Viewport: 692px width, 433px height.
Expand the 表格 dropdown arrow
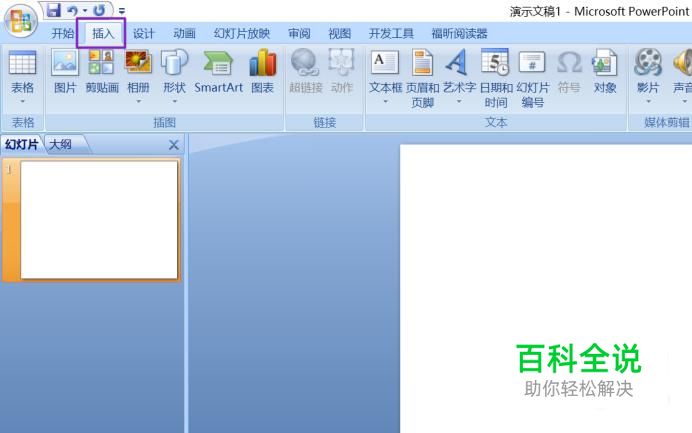point(23,102)
